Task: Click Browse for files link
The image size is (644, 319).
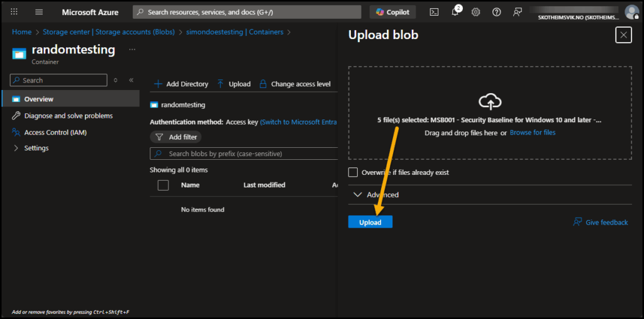Action: point(532,132)
